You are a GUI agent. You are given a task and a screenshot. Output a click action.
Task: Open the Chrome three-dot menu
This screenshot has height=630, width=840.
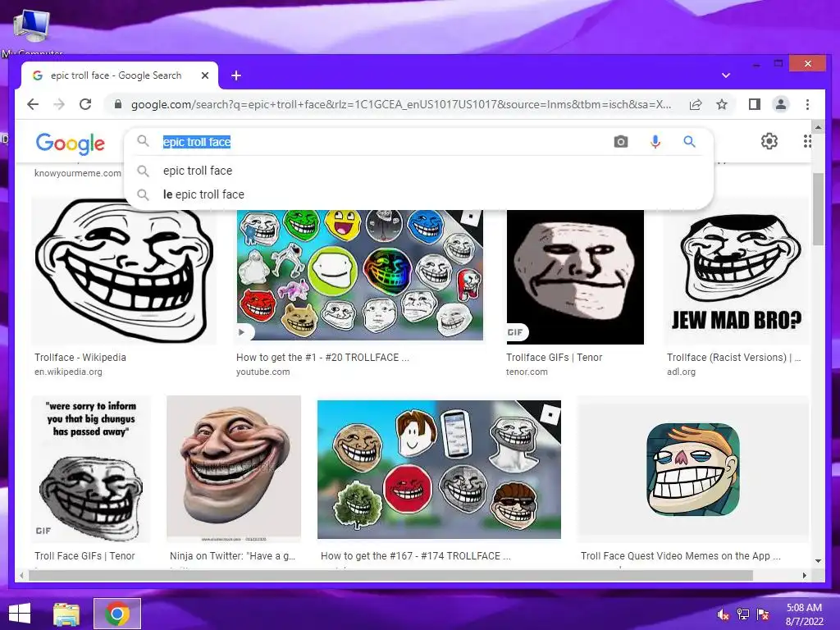click(807, 104)
